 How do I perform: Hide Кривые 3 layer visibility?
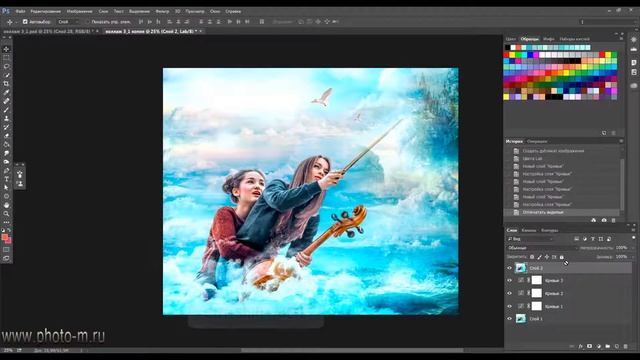point(509,280)
